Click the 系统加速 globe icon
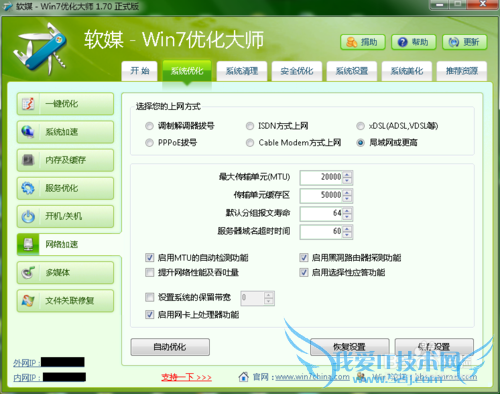The image size is (500, 394). coord(28,132)
